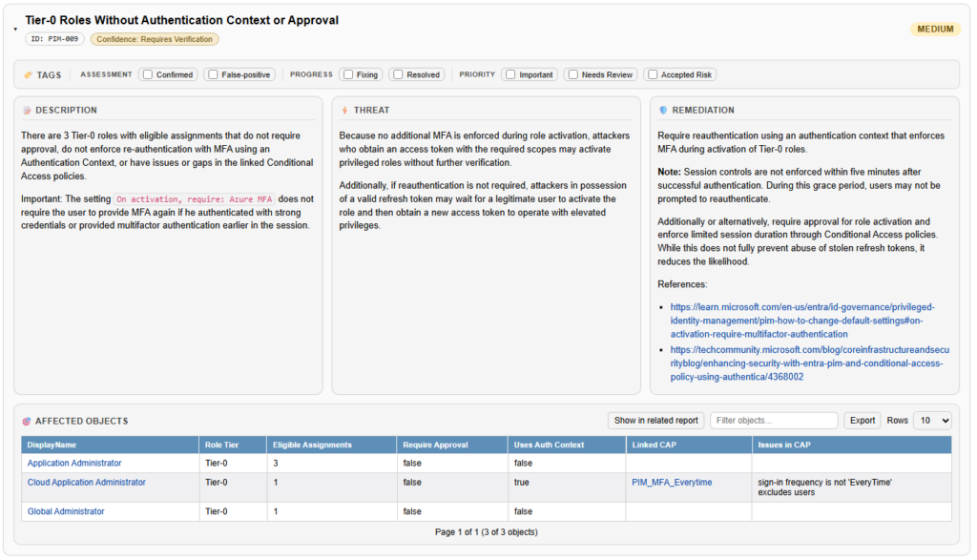Check the Resolved progress checkbox
This screenshot has height=560, width=977.
tap(400, 74)
